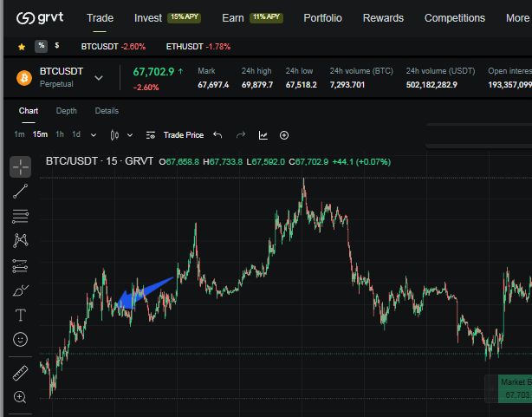Screen dimensions: 532x417
Task: Open the emoji icons tool
Action: (20, 339)
